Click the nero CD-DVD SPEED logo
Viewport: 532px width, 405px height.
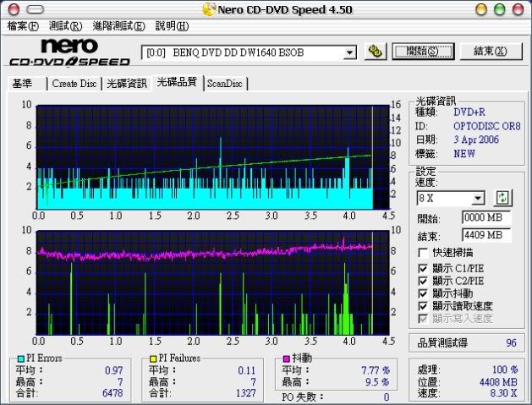pos(69,52)
